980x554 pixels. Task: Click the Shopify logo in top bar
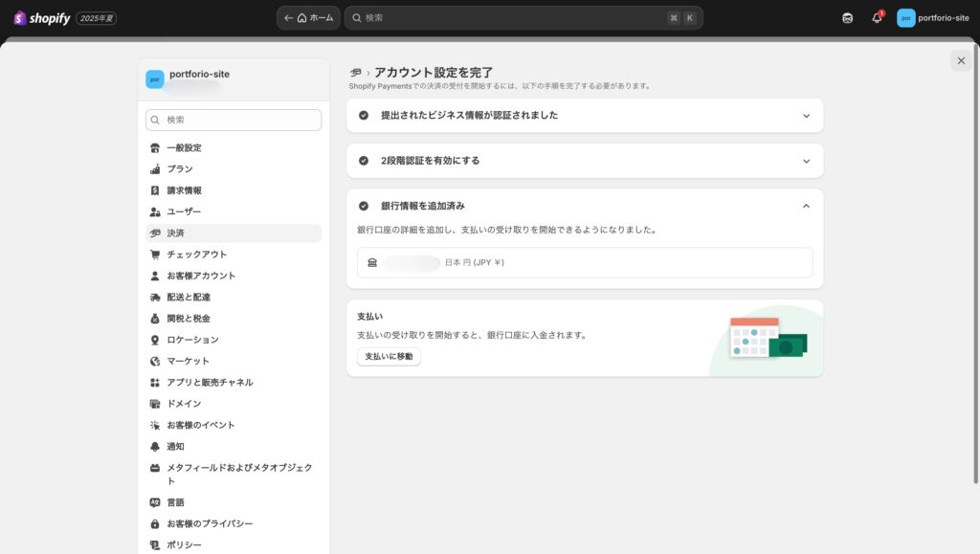coord(42,17)
